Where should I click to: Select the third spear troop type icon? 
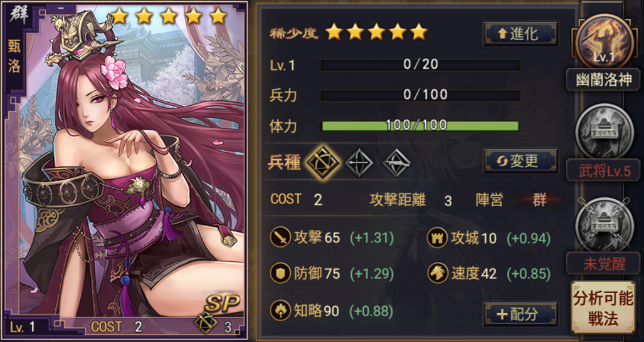click(397, 163)
